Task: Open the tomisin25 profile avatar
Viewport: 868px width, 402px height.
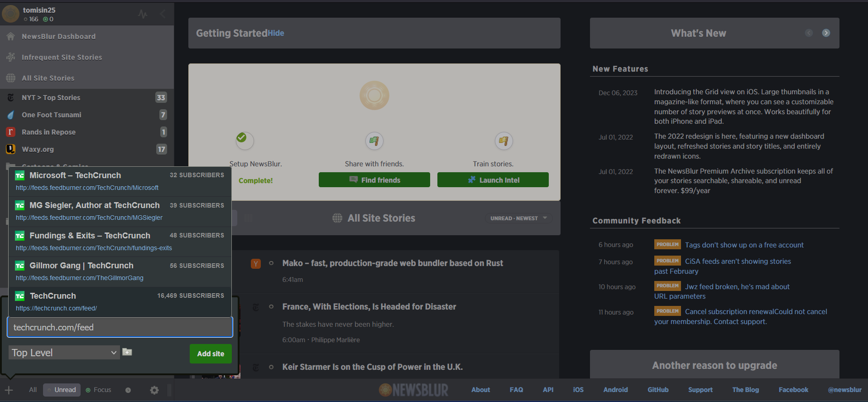Action: point(10,14)
